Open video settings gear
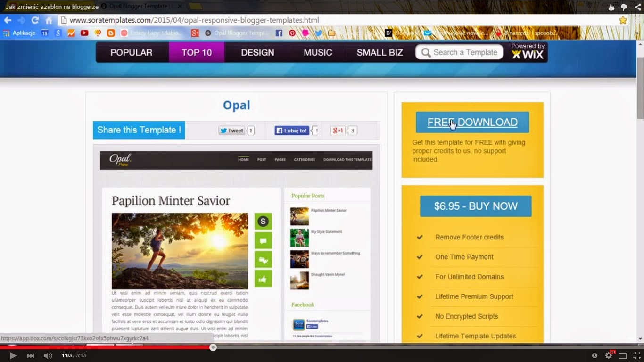 609,356
